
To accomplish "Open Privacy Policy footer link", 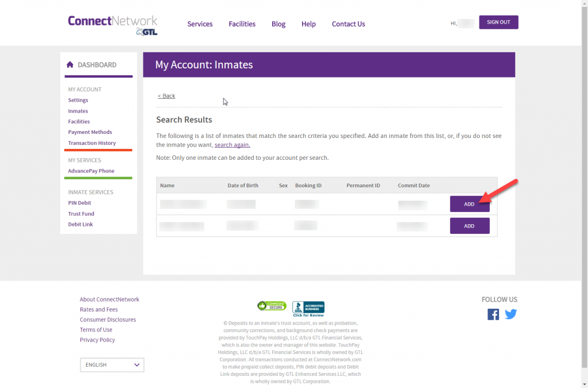I will (x=98, y=340).
